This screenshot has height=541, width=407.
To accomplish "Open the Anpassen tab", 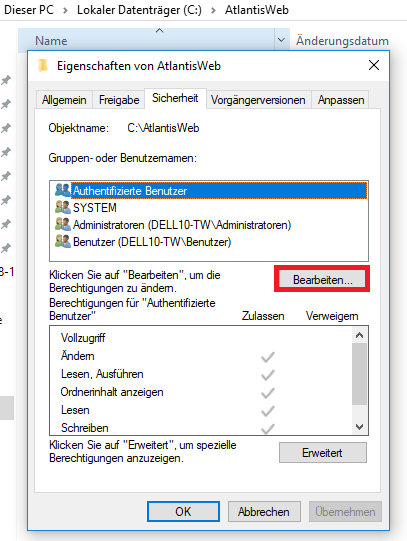I will click(x=341, y=100).
